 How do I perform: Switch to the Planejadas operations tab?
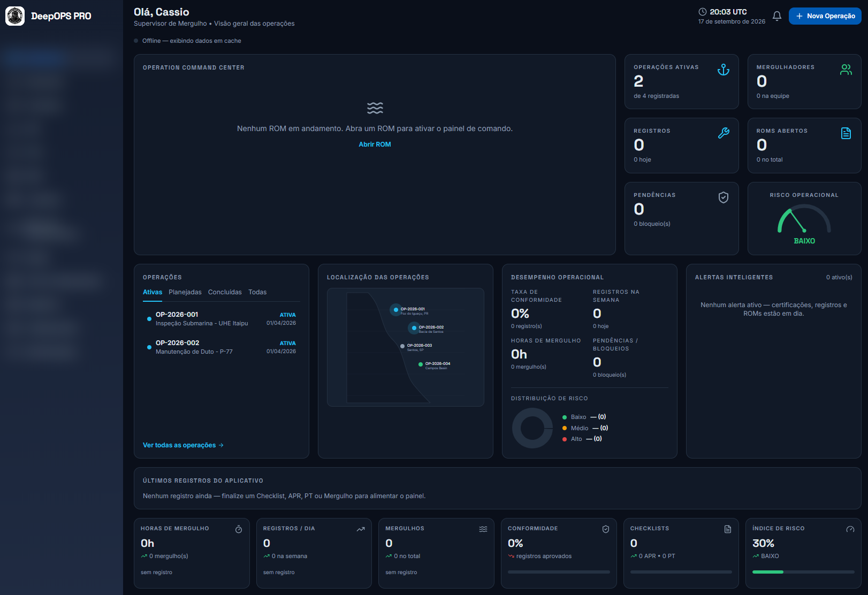click(x=185, y=292)
